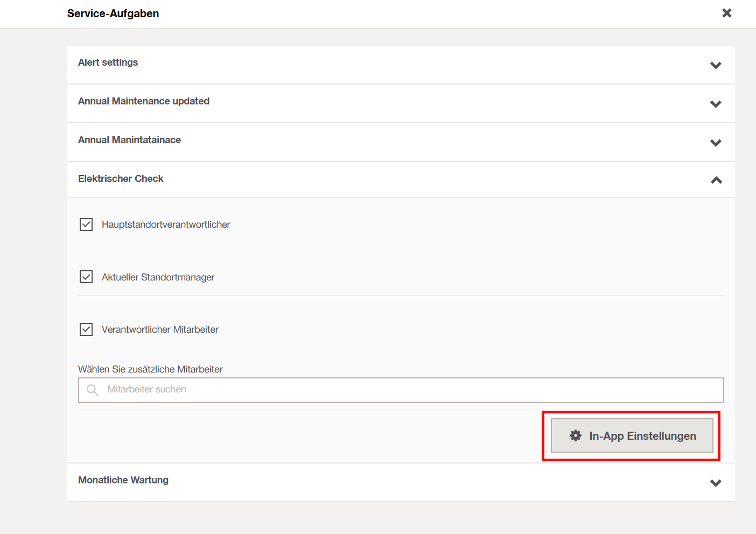Click the Mitarbeiter suchen input field

pyautogui.click(x=401, y=390)
